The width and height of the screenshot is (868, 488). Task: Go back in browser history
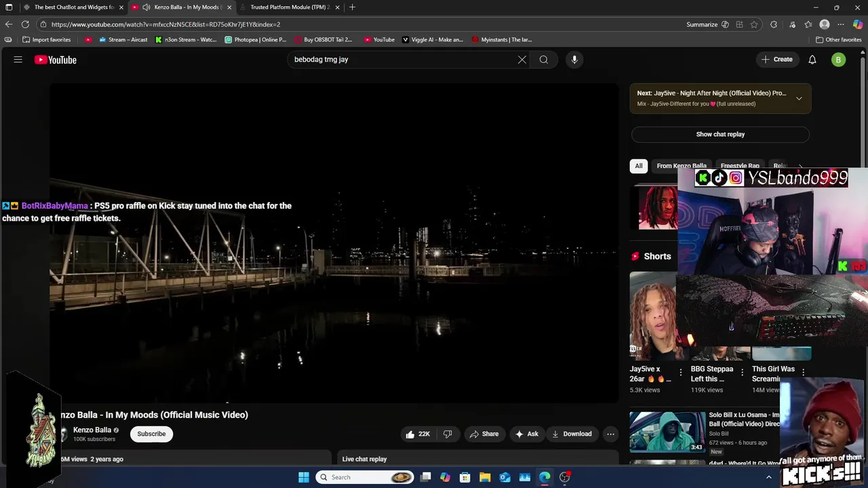[9, 24]
